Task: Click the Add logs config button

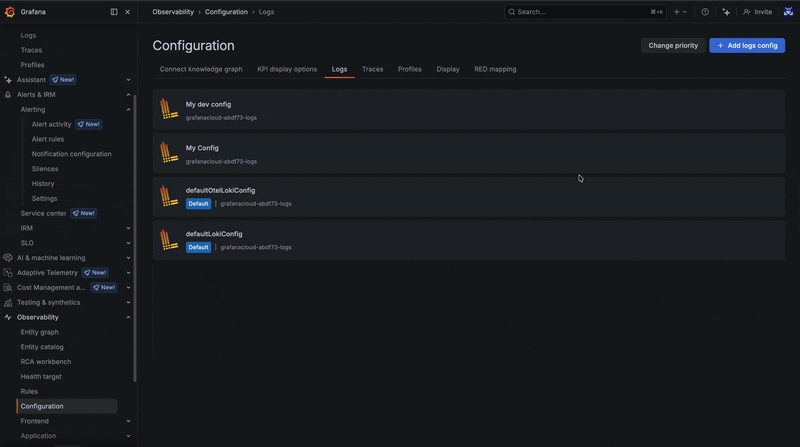Action: pos(747,45)
